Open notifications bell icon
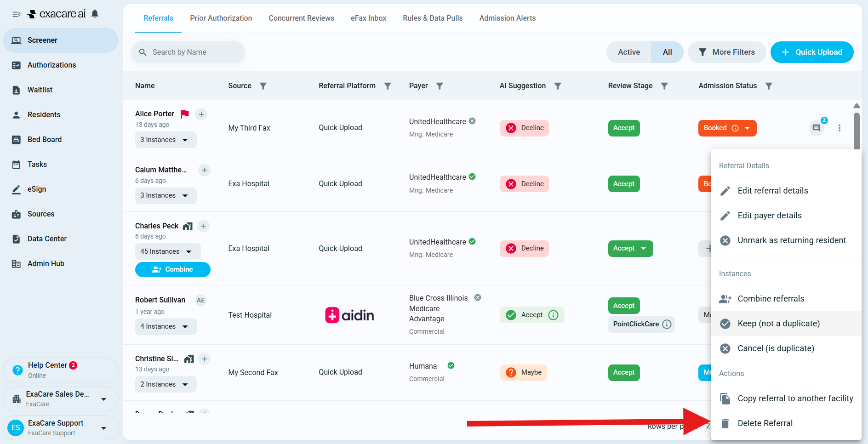 coord(95,14)
